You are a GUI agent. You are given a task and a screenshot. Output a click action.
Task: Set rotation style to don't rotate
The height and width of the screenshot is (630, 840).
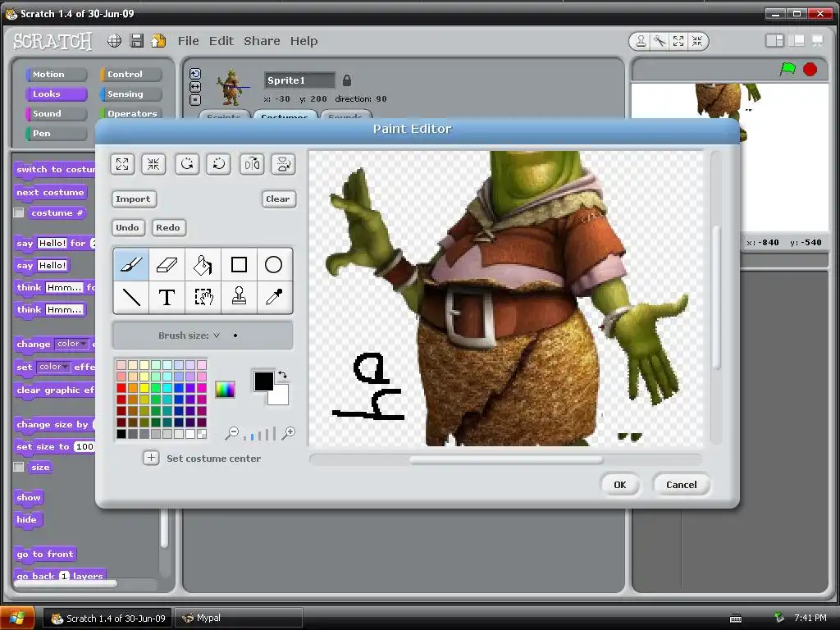(x=195, y=99)
